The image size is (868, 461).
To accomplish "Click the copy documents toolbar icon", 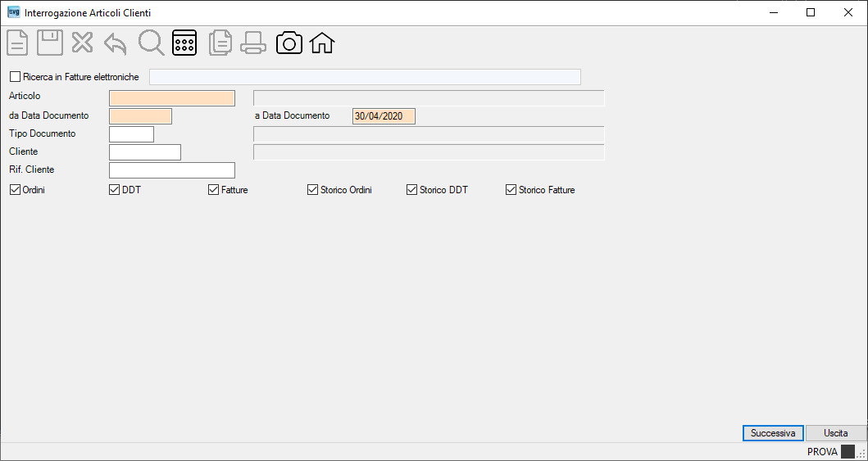I will pyautogui.click(x=220, y=43).
